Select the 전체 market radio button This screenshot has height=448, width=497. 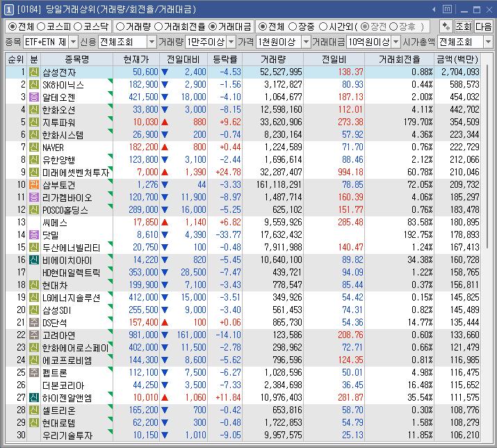click(13, 26)
